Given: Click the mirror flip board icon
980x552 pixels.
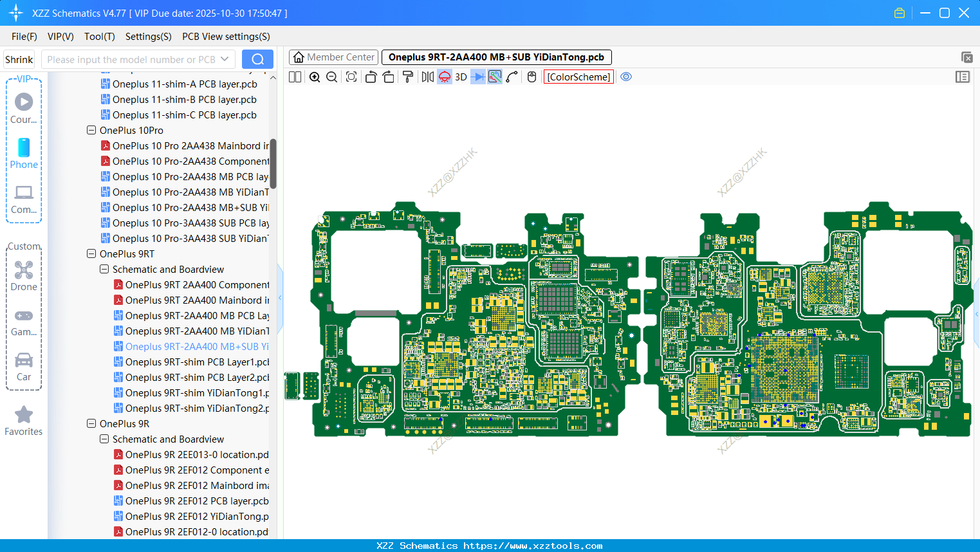Looking at the screenshot, I should pyautogui.click(x=427, y=77).
